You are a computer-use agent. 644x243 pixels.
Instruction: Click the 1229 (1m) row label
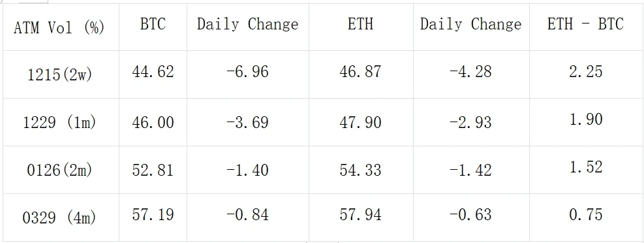(x=59, y=123)
